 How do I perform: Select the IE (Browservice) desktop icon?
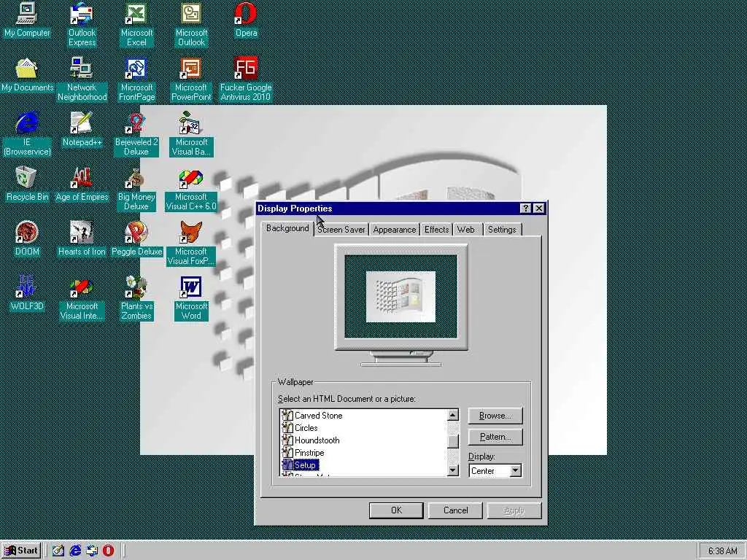click(27, 134)
